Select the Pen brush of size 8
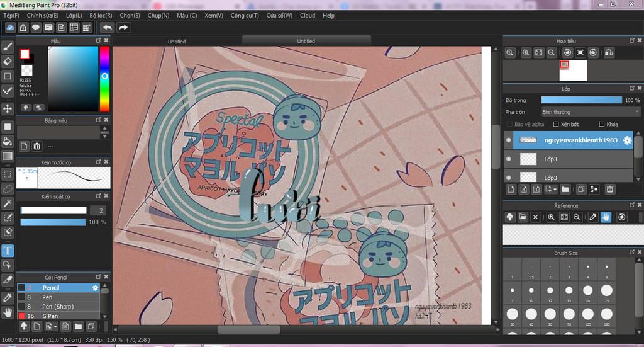644x347 pixels. pyautogui.click(x=58, y=297)
